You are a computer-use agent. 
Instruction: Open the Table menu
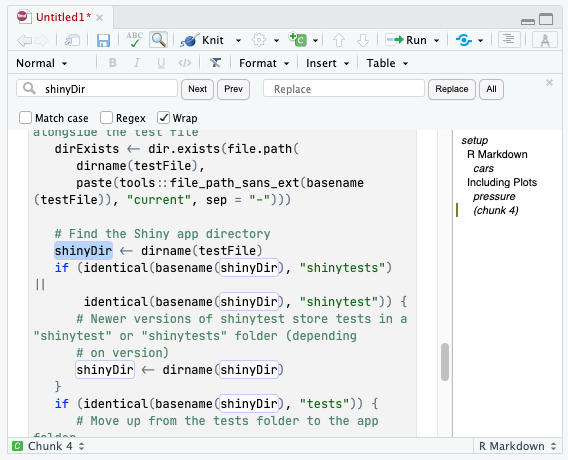coord(387,63)
